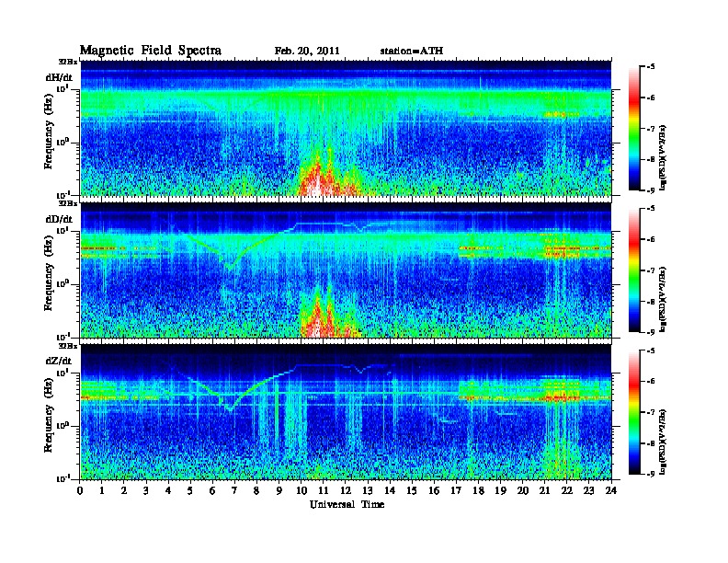
Task: Click hour 9 tick on Universal Time axis
Action: [279, 490]
